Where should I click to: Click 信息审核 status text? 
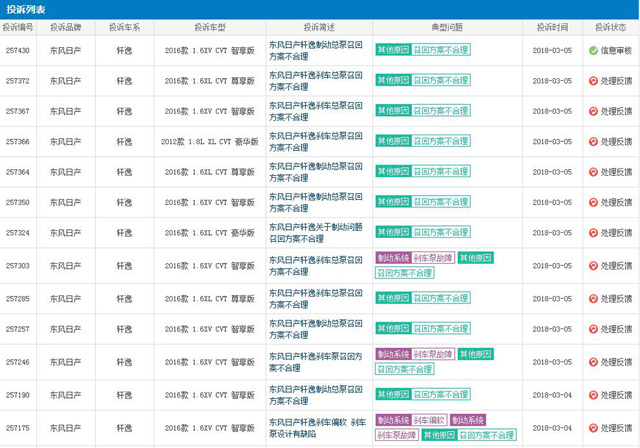(x=616, y=51)
